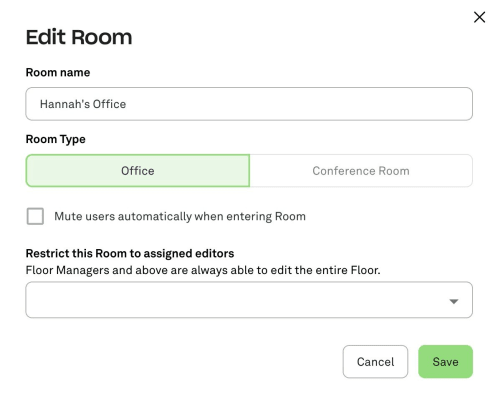498x400 pixels.
Task: Save the room changes
Action: [x=445, y=362]
